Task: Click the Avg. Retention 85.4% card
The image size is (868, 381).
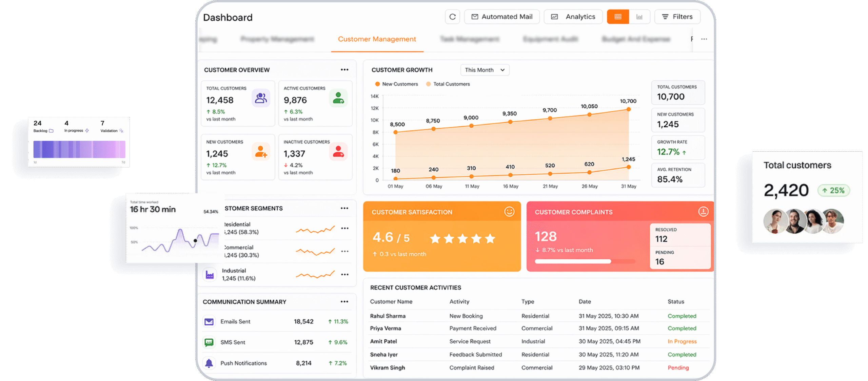Action: [678, 175]
